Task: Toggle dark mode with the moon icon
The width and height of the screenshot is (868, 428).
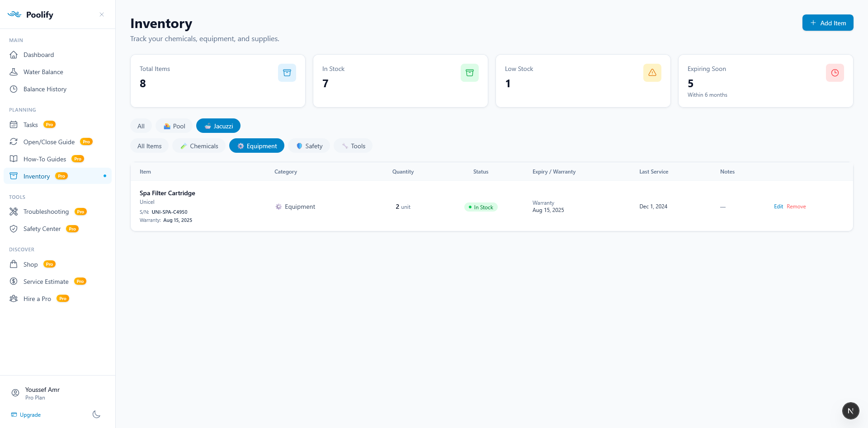Action: click(x=96, y=414)
